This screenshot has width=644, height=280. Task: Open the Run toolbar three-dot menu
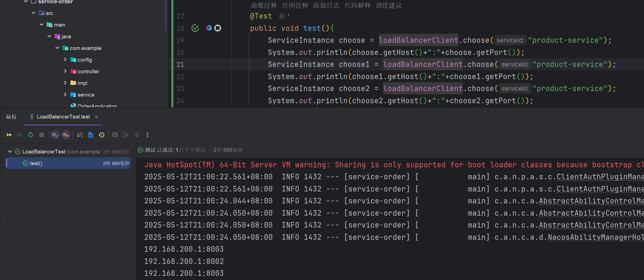147,135
